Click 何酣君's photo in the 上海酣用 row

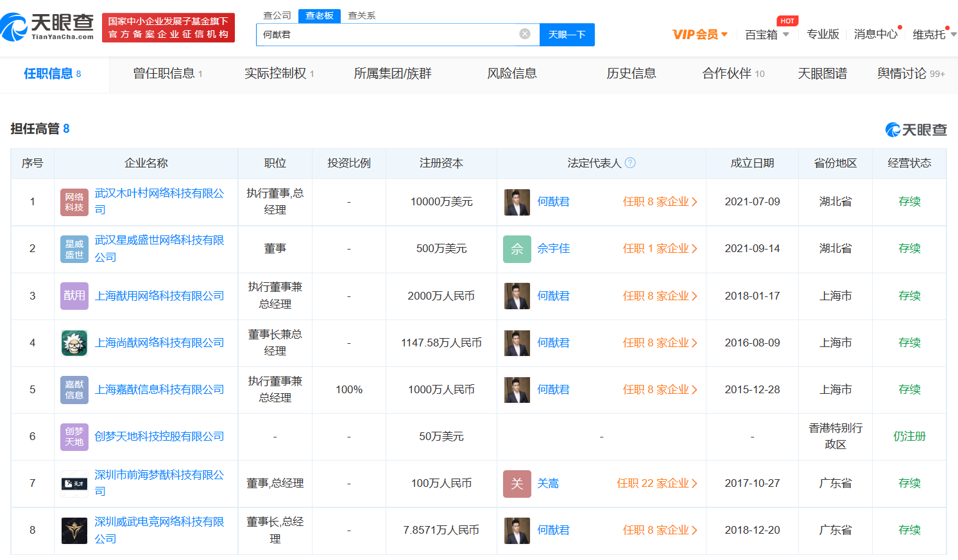517,296
